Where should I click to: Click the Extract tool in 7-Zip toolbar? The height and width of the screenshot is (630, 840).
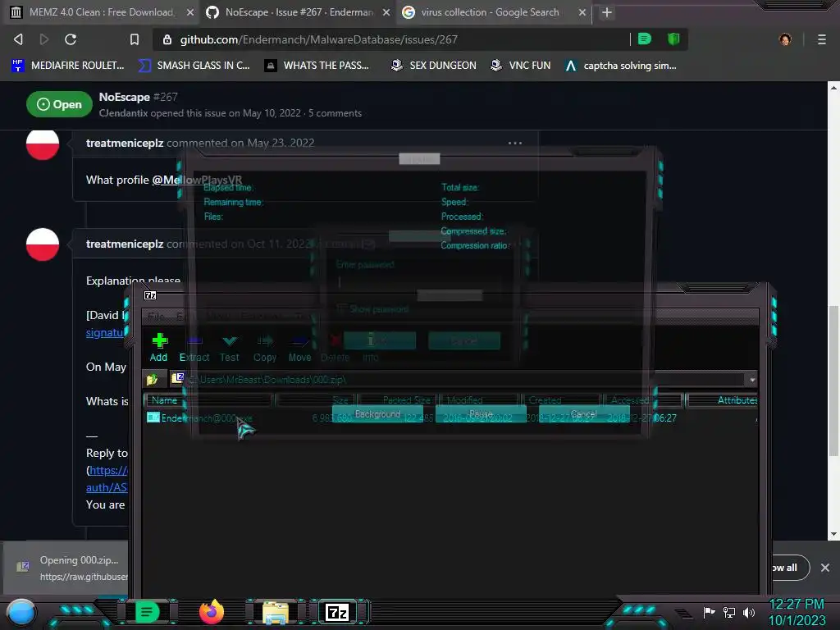click(194, 348)
